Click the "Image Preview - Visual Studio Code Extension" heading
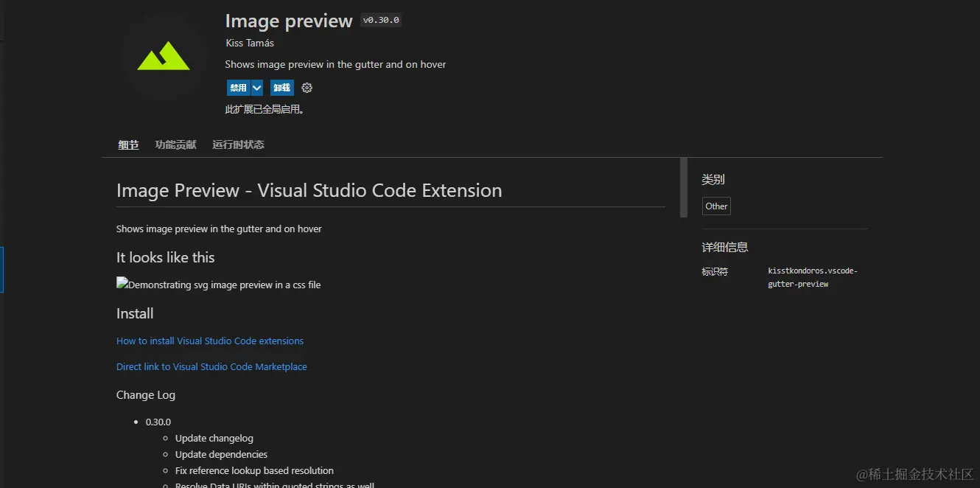Screen dimensions: 980x488 click(x=309, y=190)
